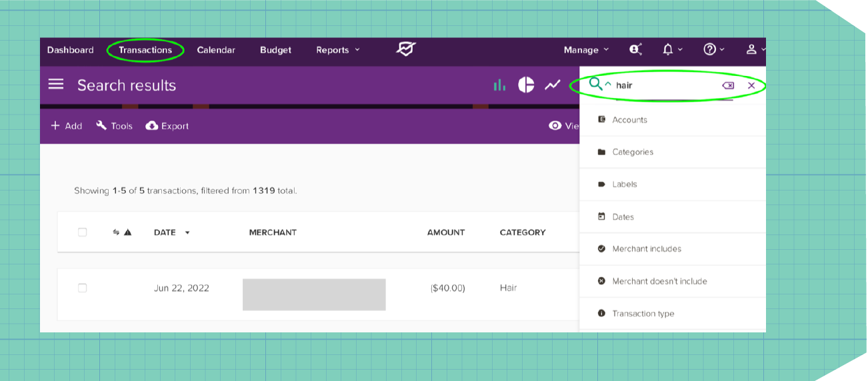868x381 pixels.
Task: Click the Add transaction button
Action: point(67,126)
